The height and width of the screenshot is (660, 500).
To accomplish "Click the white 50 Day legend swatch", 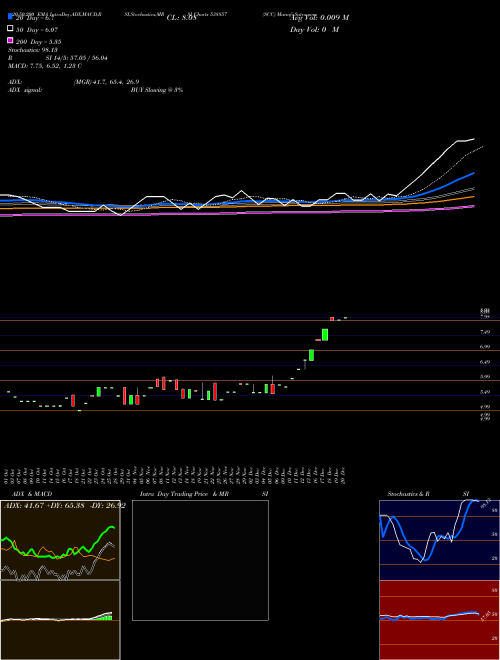I will pyautogui.click(x=10, y=28).
